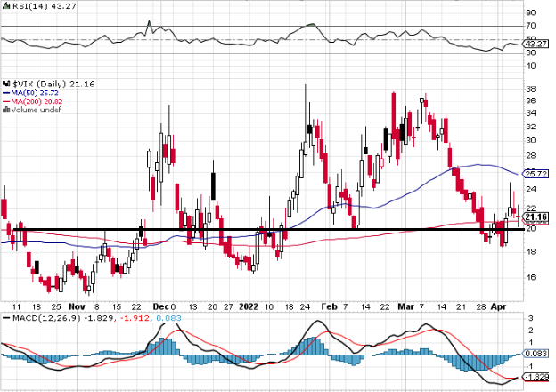
Task: Click the 25.72 price tag on the axis
Action: click(536, 174)
